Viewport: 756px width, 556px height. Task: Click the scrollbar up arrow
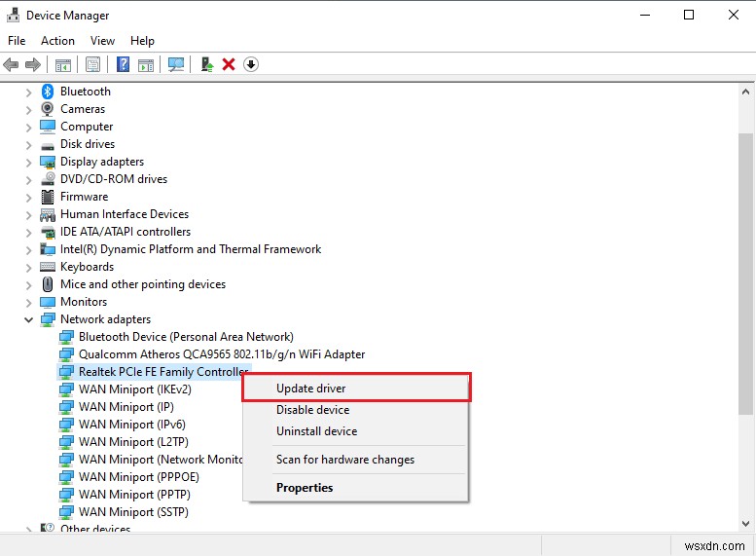745,92
